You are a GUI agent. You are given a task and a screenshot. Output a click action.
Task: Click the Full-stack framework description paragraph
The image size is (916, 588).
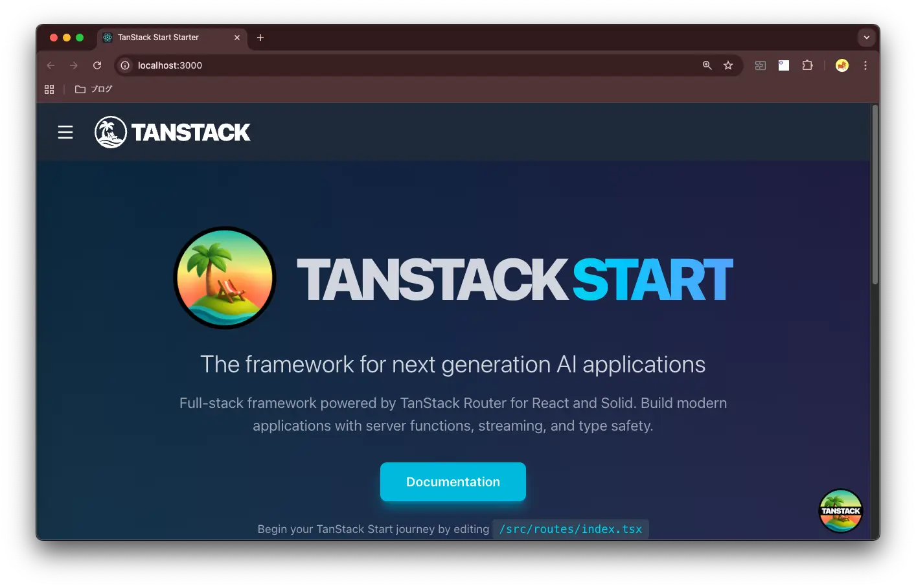453,414
